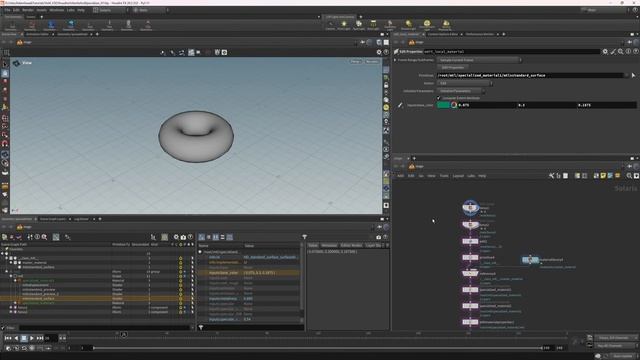640x360 pixels.
Task: Click the scene graph tree camera icon
Action: [183, 237]
